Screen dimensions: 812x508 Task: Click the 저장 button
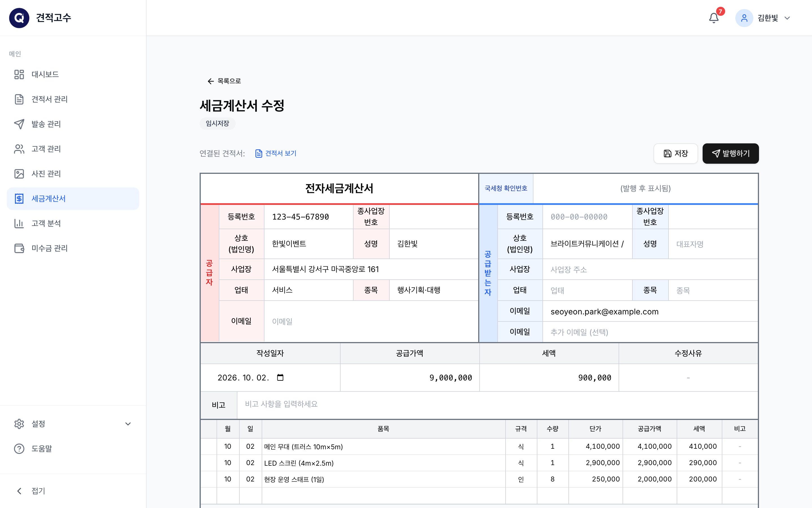coord(676,154)
